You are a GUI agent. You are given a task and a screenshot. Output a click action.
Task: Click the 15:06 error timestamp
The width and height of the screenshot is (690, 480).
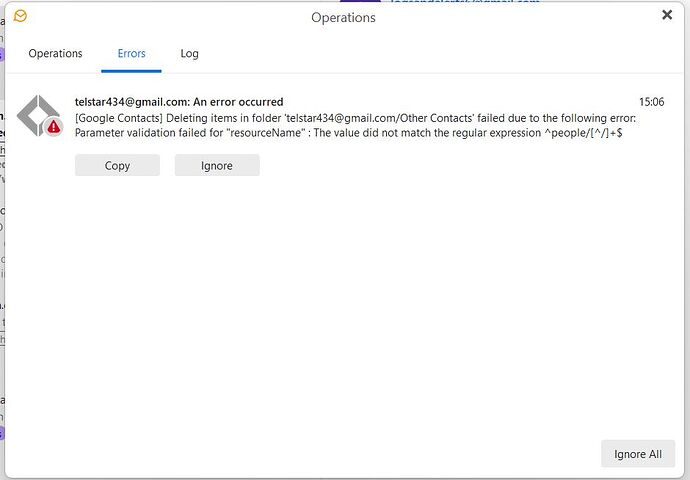tap(651, 102)
